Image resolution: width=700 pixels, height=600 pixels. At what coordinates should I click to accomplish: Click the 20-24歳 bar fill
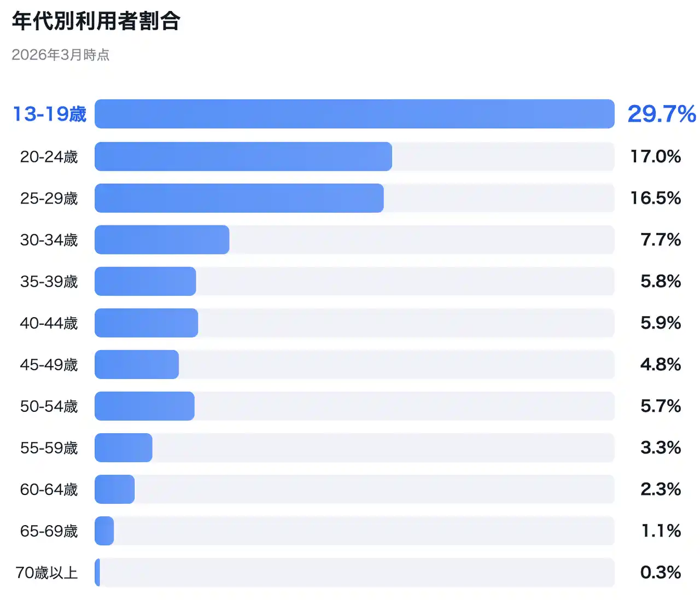(243, 156)
